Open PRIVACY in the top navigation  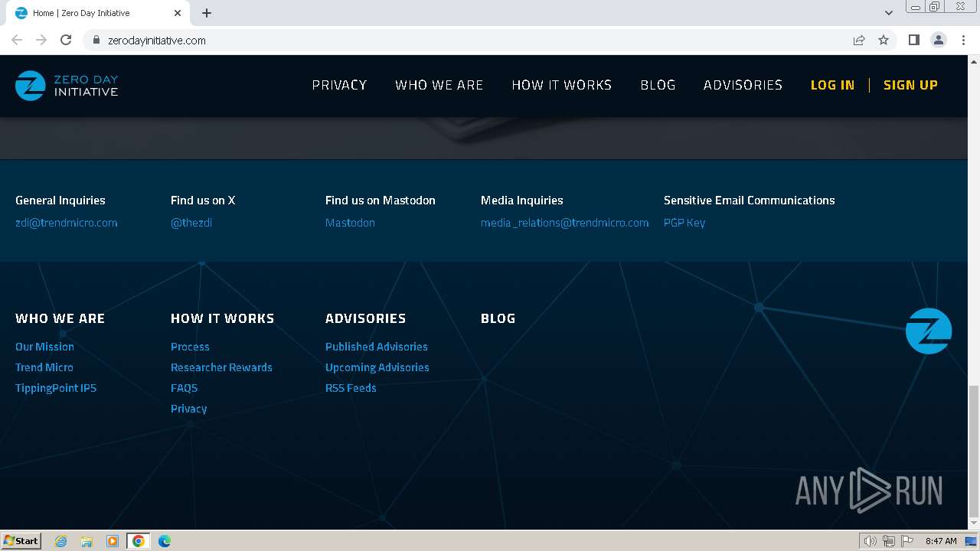339,85
